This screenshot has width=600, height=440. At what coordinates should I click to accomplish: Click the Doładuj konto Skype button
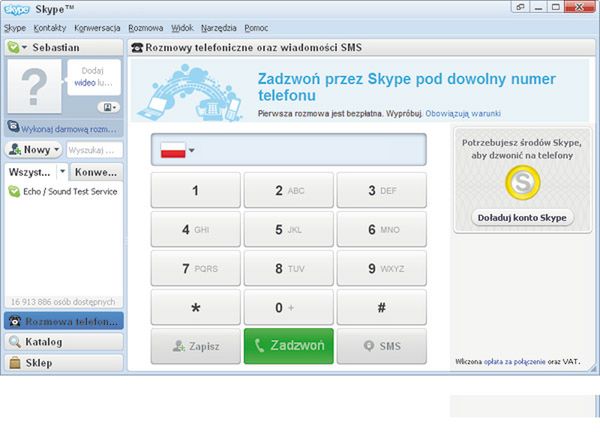(522, 218)
